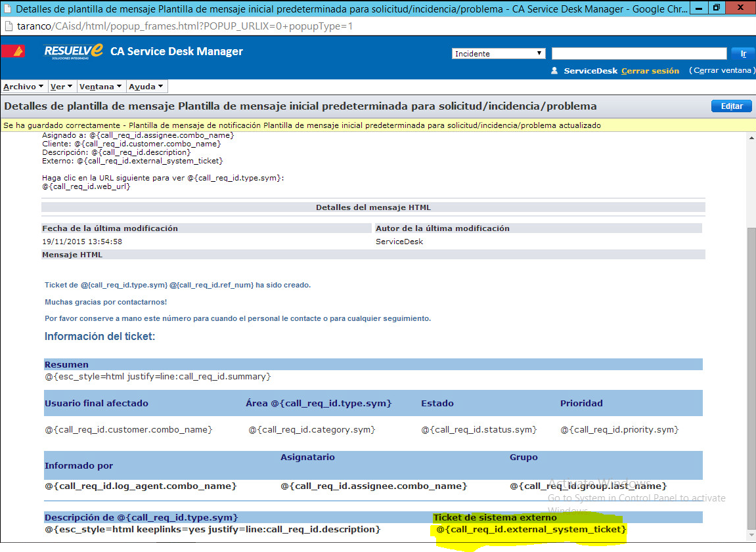Click the document favicon in the title bar

click(x=8, y=9)
